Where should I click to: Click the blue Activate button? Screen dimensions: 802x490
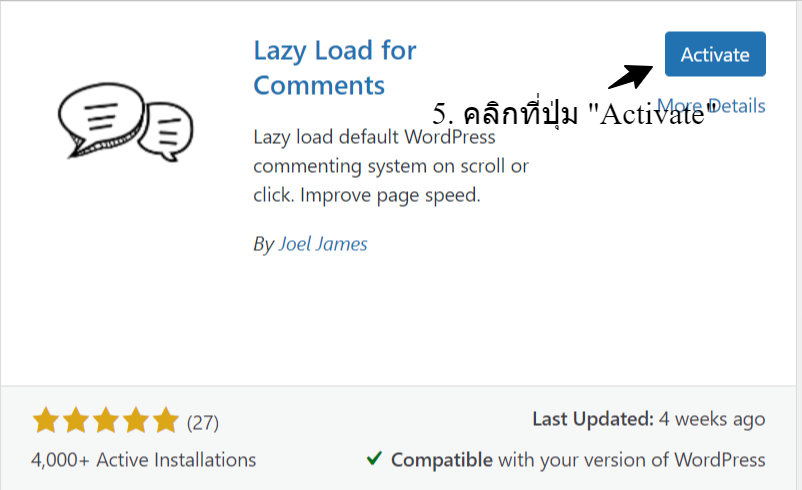point(715,54)
